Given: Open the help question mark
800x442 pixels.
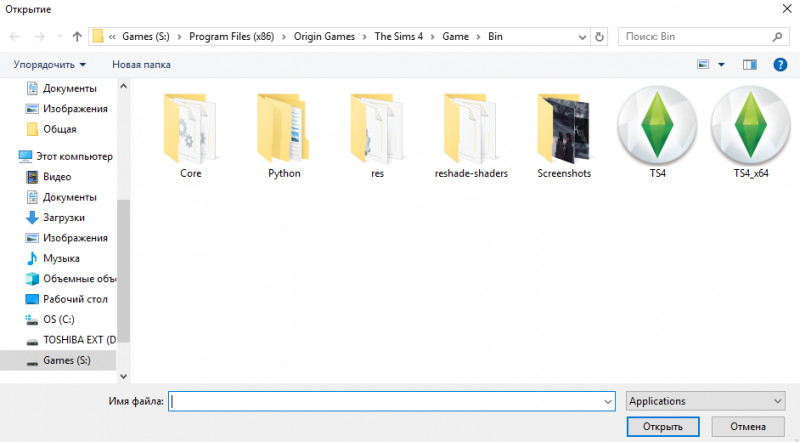Looking at the screenshot, I should coord(780,65).
